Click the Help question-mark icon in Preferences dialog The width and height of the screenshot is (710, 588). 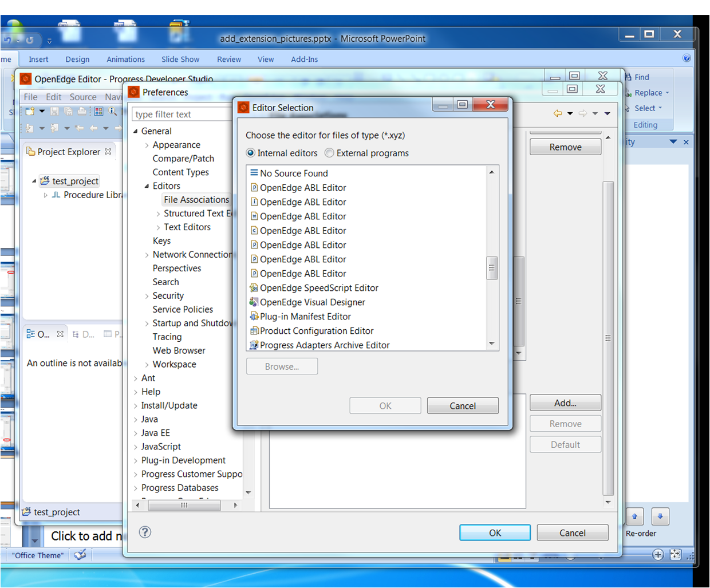click(x=145, y=532)
